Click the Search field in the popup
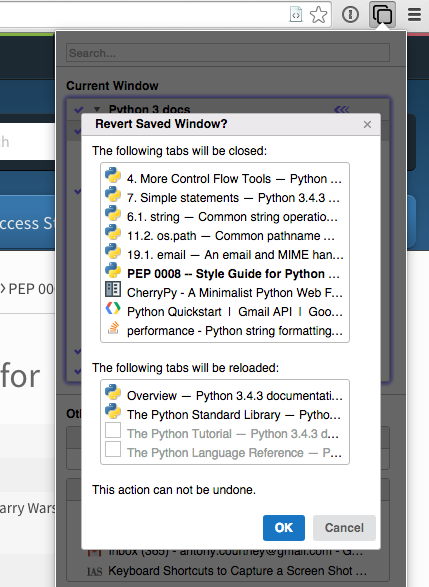This screenshot has height=587, width=429. (228, 53)
